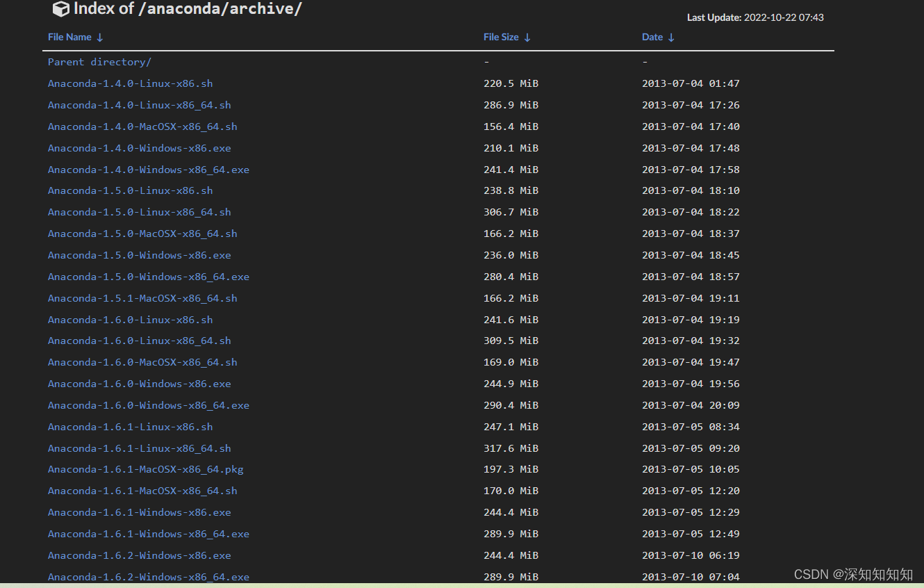This screenshot has width=924, height=588.
Task: Download Anaconda-1.6.2-Windows-x86.exe
Action: pos(140,555)
